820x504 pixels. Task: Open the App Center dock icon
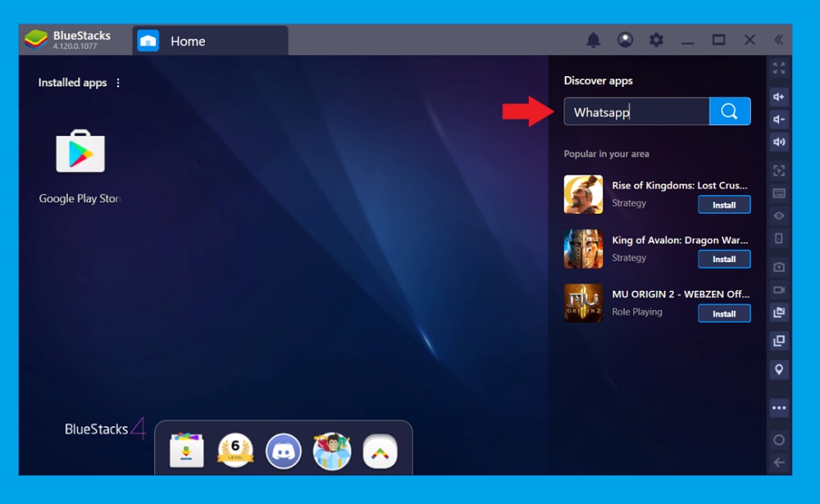pos(187,450)
